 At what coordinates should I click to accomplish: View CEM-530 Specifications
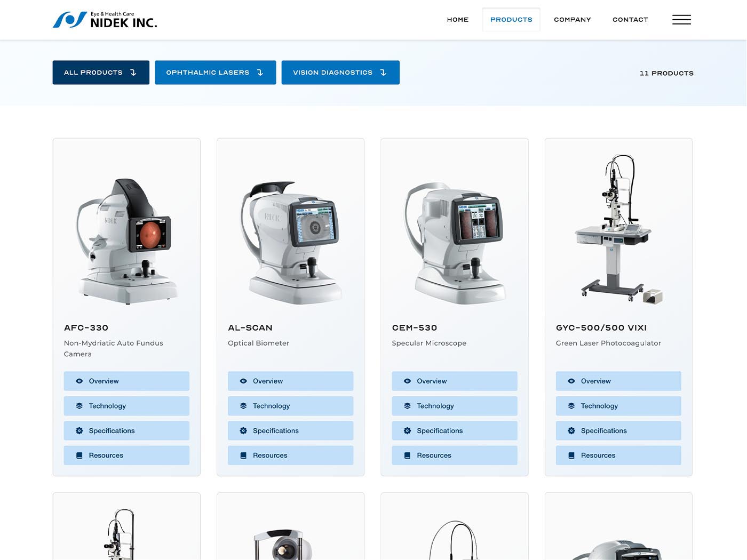click(x=455, y=431)
